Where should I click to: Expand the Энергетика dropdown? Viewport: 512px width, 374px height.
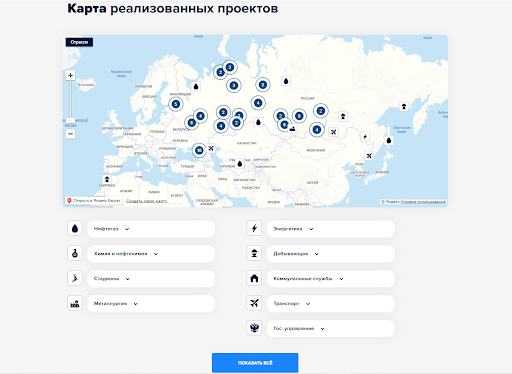(331, 229)
